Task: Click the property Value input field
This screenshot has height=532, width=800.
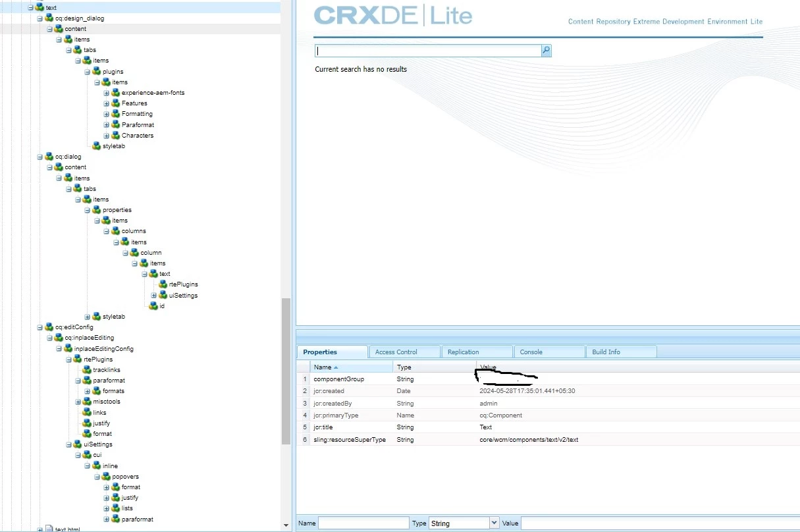Action: (x=660, y=523)
